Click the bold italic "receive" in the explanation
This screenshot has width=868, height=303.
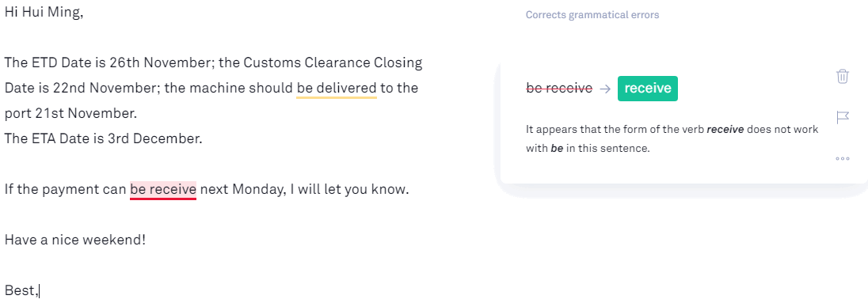pos(727,130)
